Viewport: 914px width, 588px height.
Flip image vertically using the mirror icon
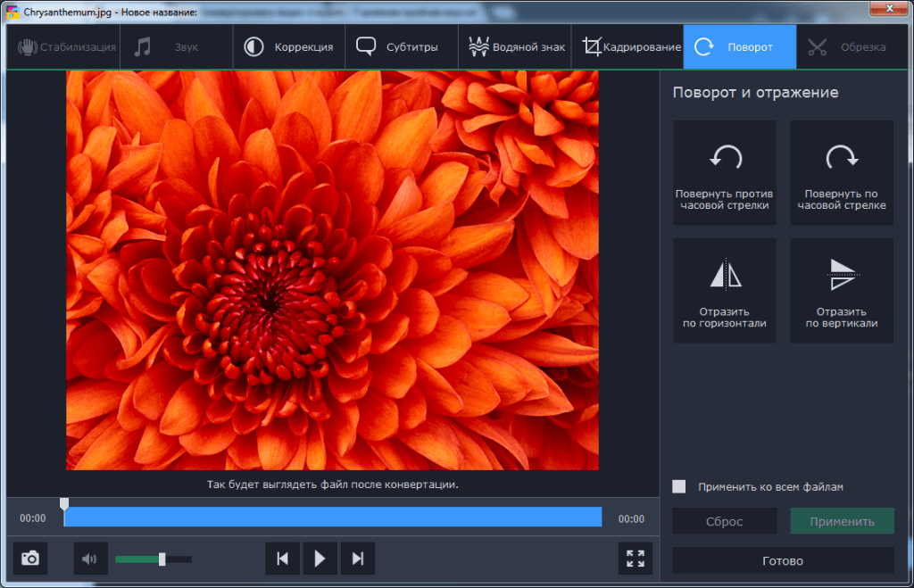pyautogui.click(x=841, y=275)
